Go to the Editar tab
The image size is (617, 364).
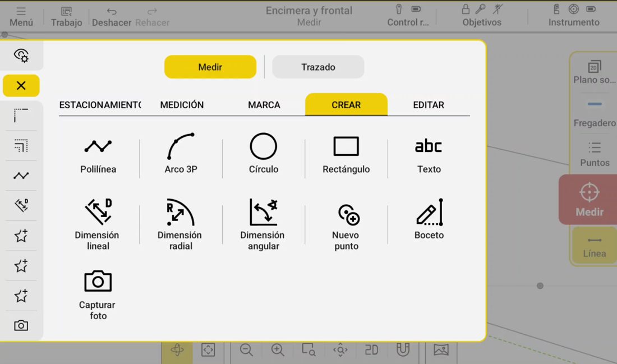[429, 105]
